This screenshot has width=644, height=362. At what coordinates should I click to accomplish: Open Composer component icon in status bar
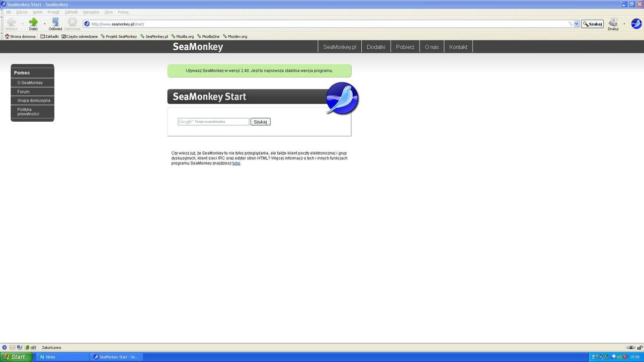[x=20, y=347]
